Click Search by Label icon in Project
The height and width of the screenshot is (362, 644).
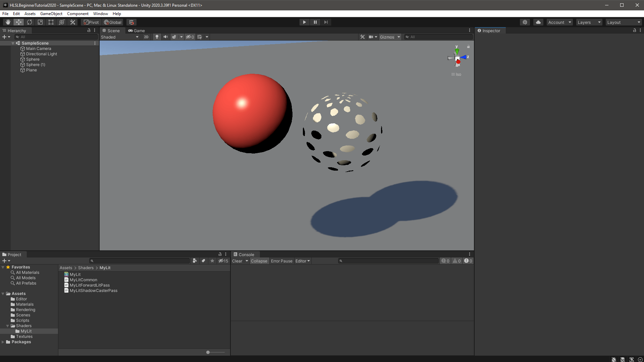pos(203,261)
